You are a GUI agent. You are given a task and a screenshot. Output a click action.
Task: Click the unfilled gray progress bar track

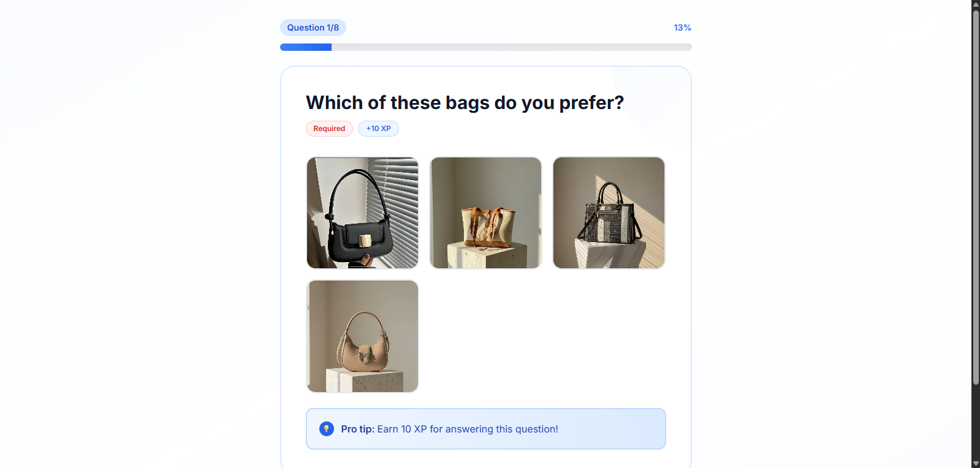click(x=512, y=47)
